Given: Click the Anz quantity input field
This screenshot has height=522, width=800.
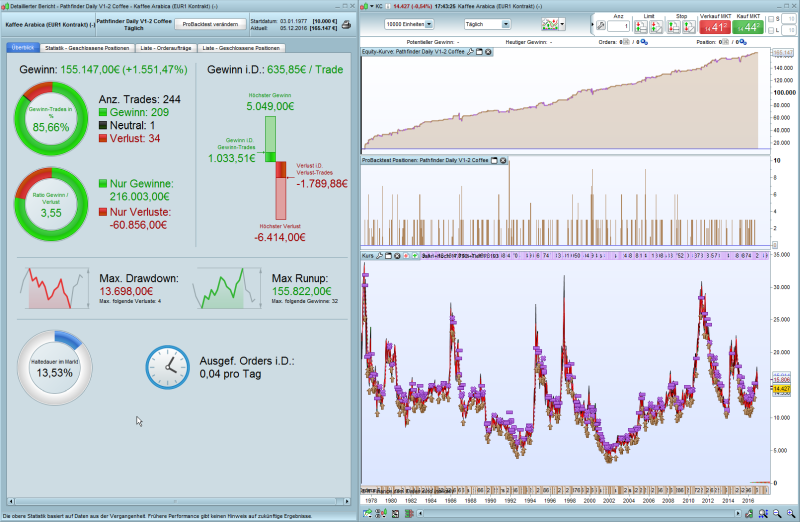Looking at the screenshot, I should [618, 27].
